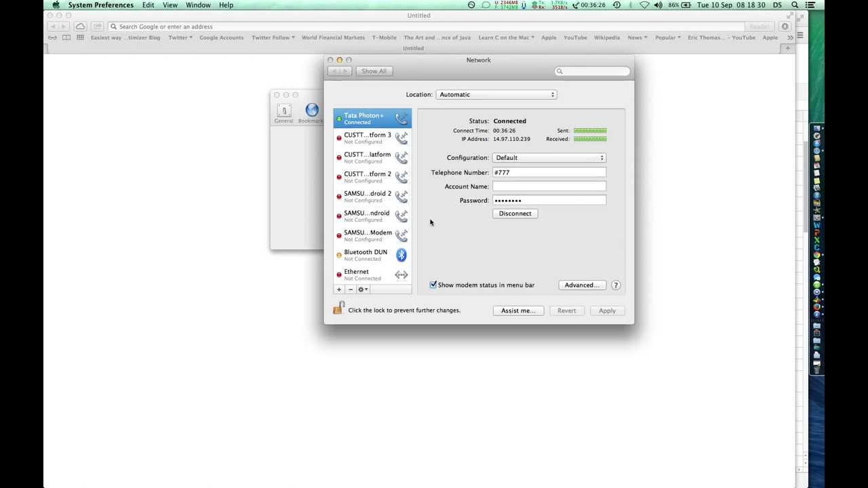
Task: Open the Time Machine menu bar icon
Action: click(x=616, y=5)
